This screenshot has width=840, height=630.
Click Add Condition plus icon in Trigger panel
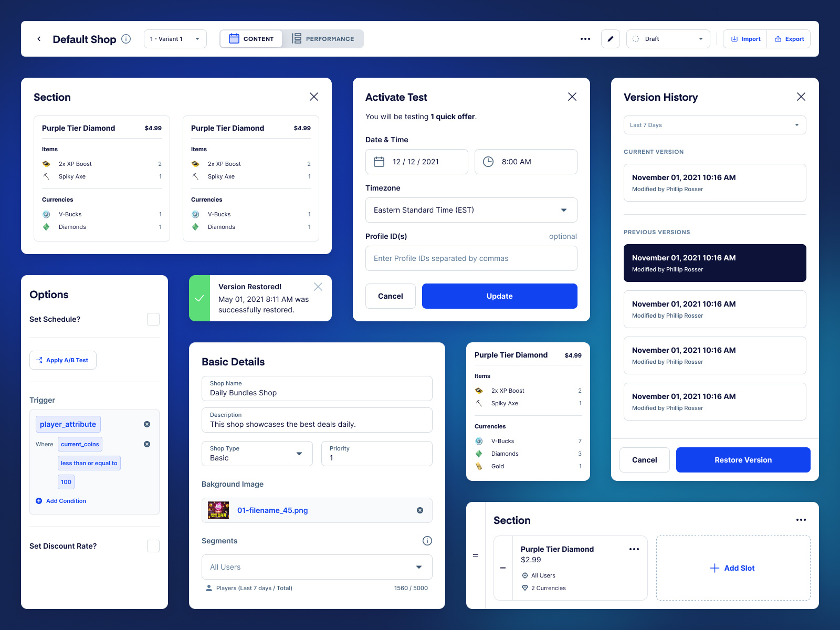pyautogui.click(x=39, y=500)
